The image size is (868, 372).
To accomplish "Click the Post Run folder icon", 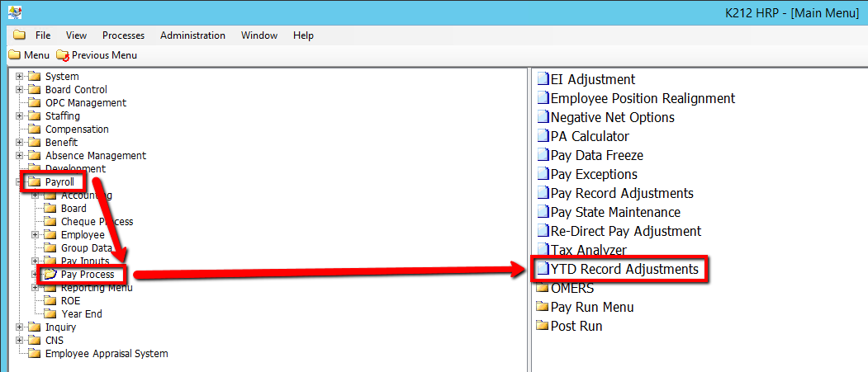I will (543, 326).
